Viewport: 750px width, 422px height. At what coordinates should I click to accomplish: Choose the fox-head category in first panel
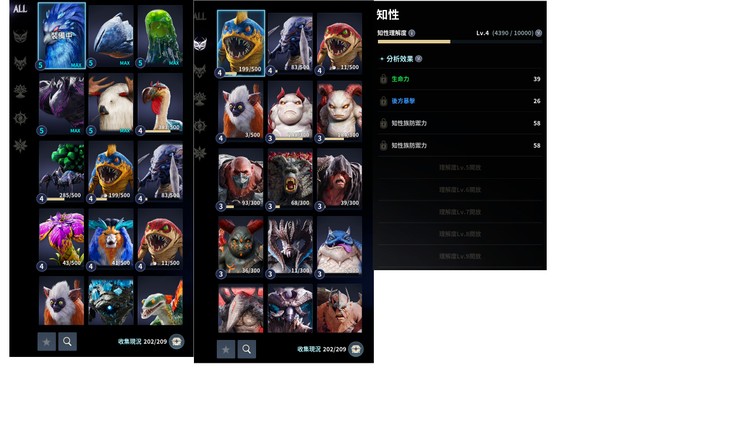tap(20, 63)
